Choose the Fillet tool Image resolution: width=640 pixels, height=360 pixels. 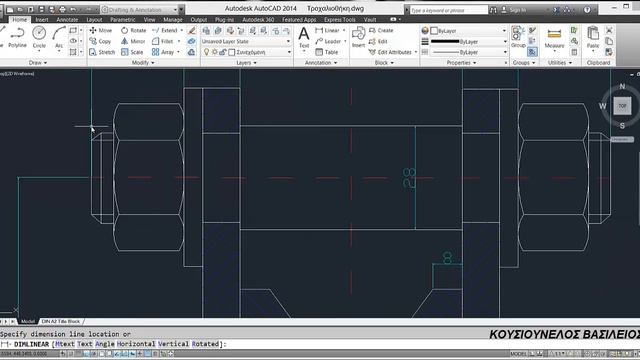[x=163, y=41]
